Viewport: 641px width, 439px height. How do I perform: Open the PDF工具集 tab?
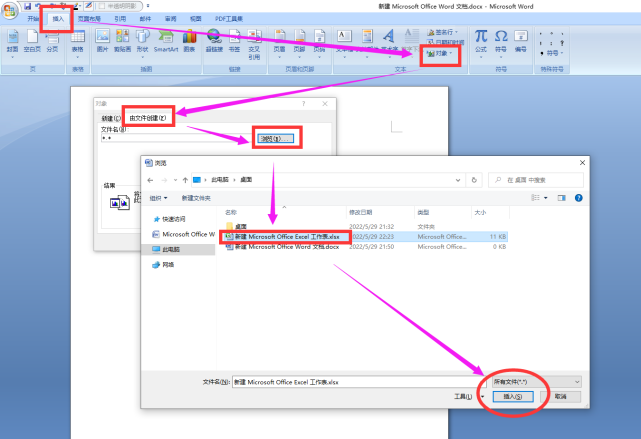(x=229, y=19)
